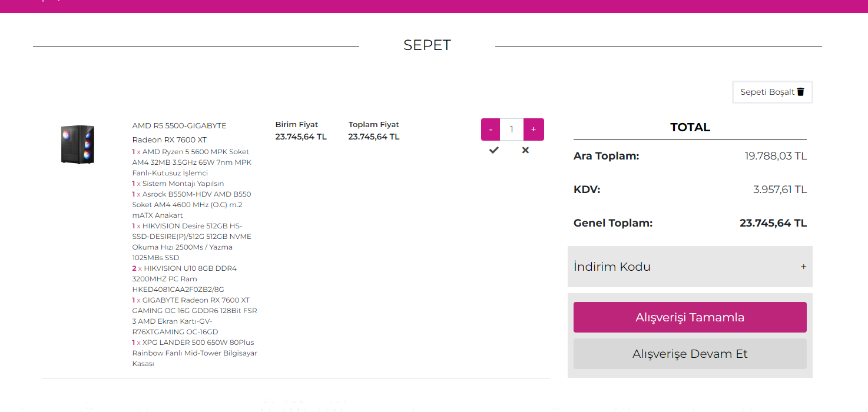Image resolution: width=868 pixels, height=412 pixels.
Task: Click the Genel Toplam amount 23.745,64 TL
Action: click(x=773, y=223)
